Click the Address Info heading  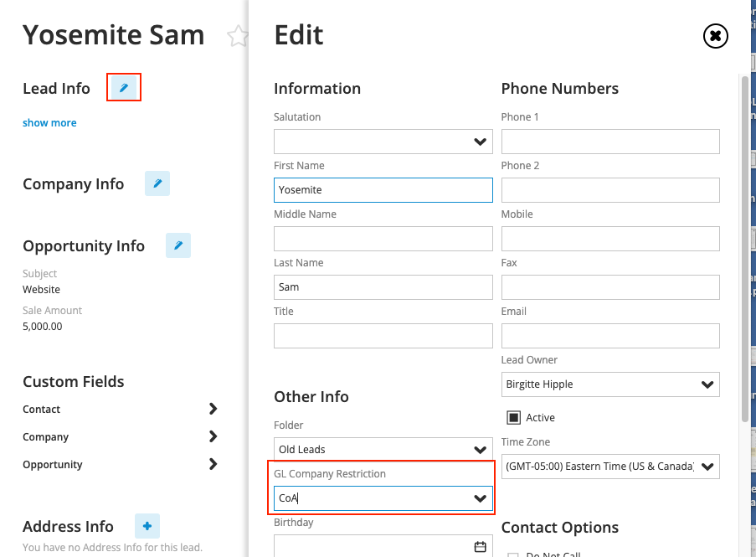pyautogui.click(x=68, y=526)
